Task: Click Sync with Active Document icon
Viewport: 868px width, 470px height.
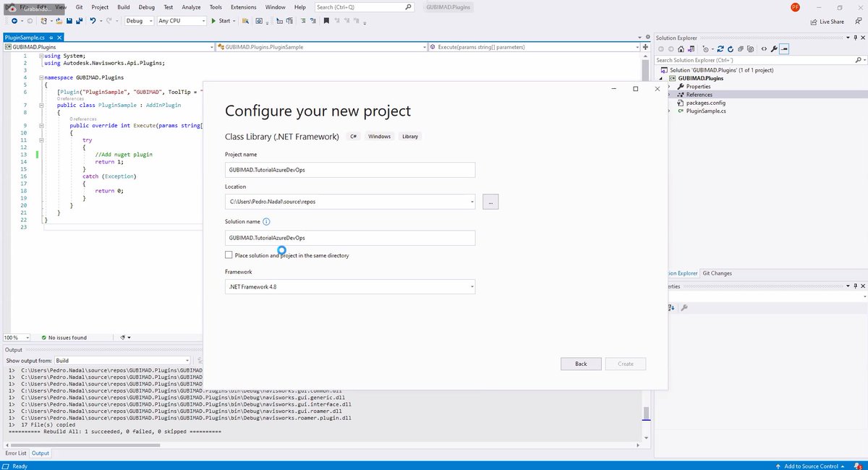Action: pos(720,49)
